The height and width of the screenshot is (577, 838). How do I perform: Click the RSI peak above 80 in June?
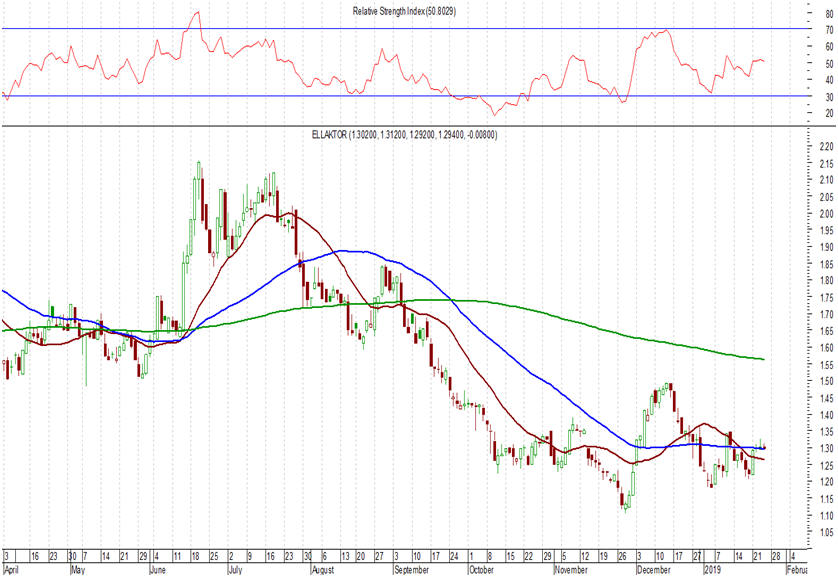(x=196, y=13)
